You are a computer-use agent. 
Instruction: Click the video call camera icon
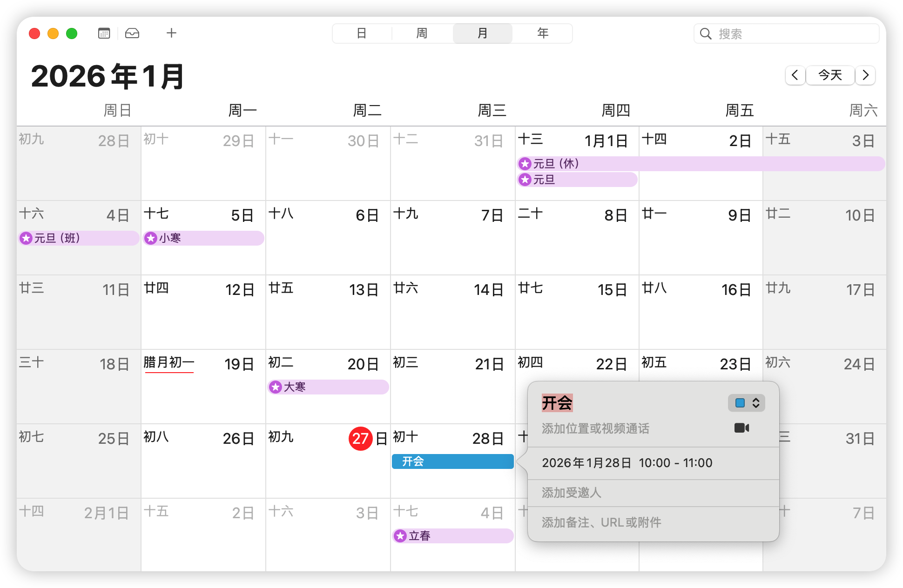741,428
